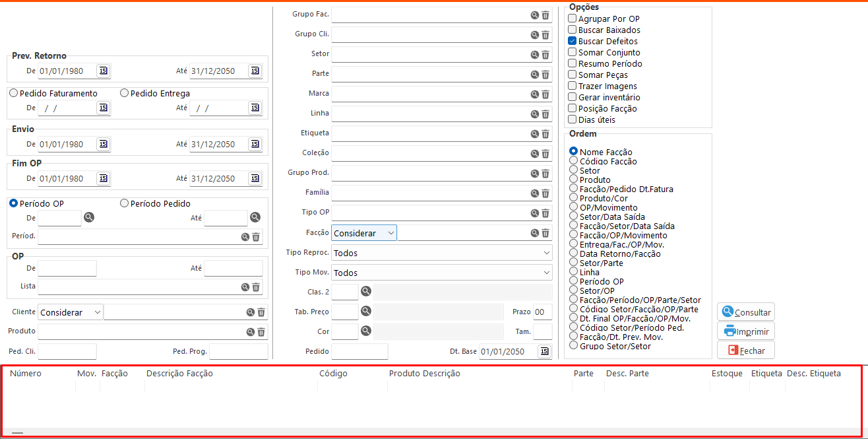Delete Coleção filter using trash icon
The height and width of the screenshot is (439, 868).
(x=545, y=154)
